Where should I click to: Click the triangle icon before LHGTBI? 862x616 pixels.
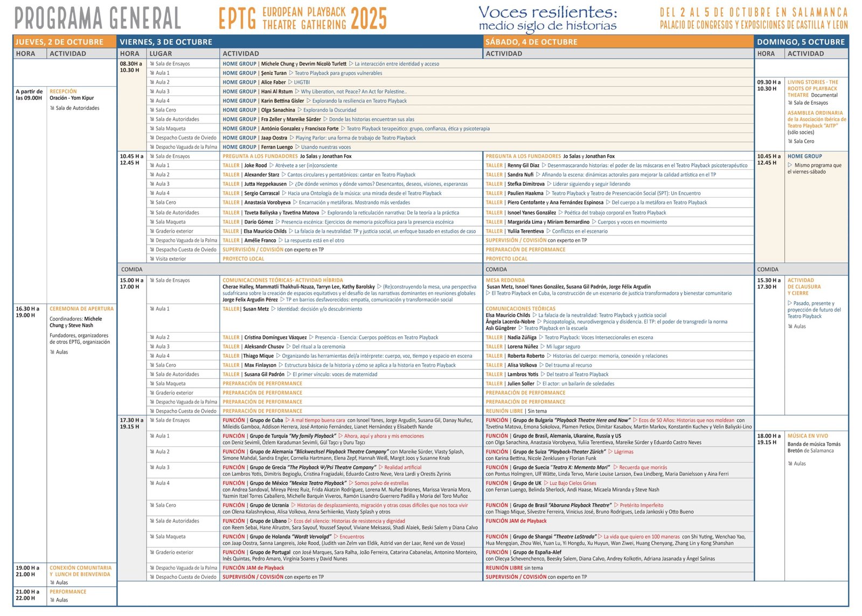[290, 82]
